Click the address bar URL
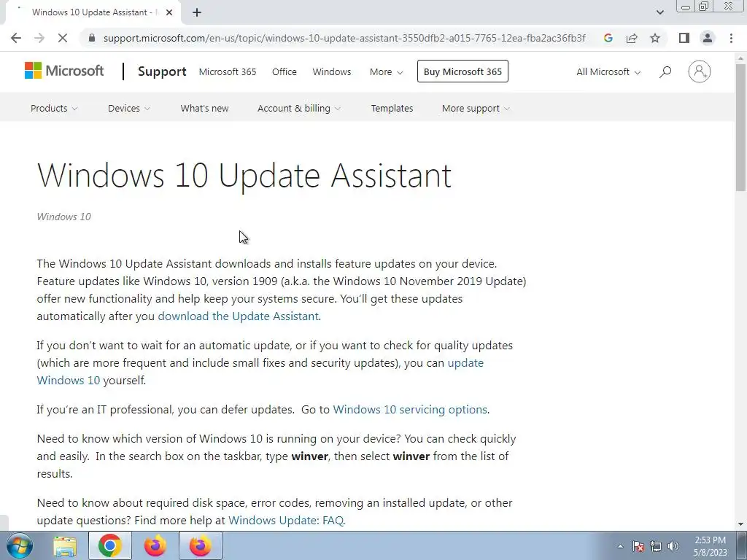 (344, 38)
